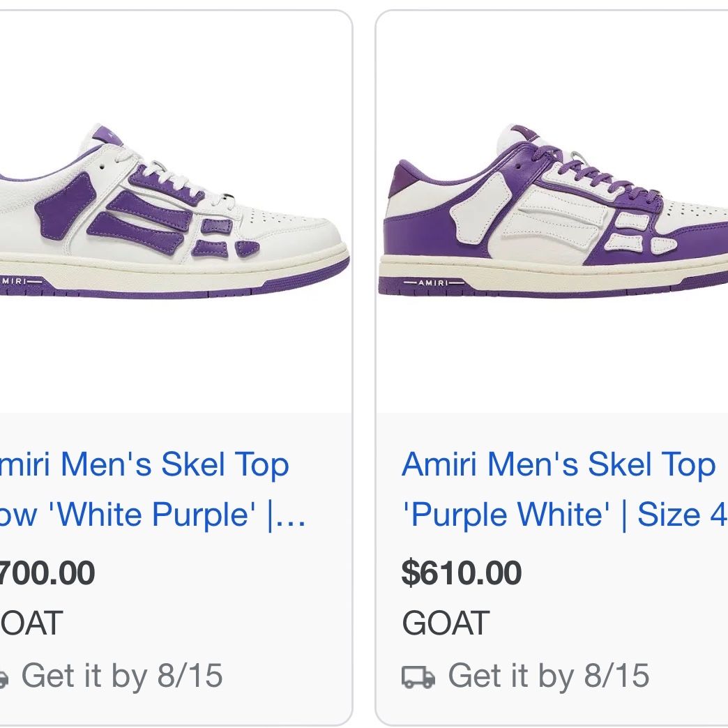Screen dimensions: 728x728
Task: Click the AMIRI logo on left shoe sole
Action: coord(21,281)
